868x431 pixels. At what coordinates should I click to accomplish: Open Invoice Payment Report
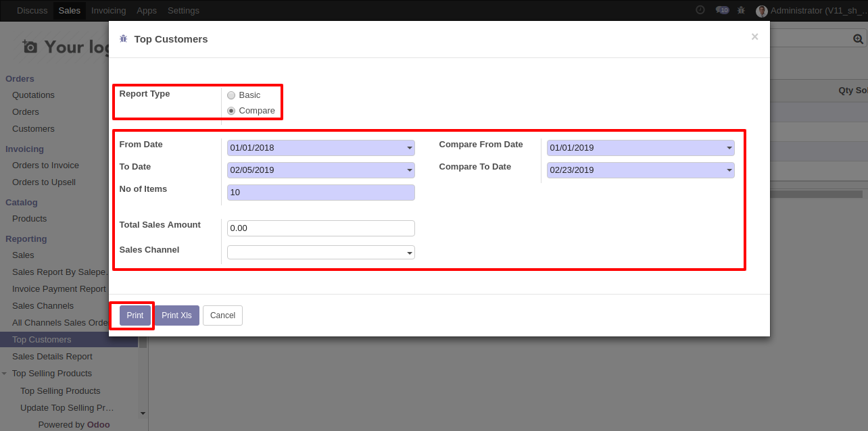[59, 289]
